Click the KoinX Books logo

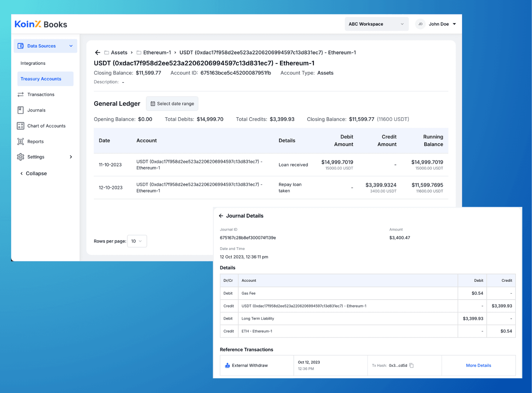click(41, 24)
